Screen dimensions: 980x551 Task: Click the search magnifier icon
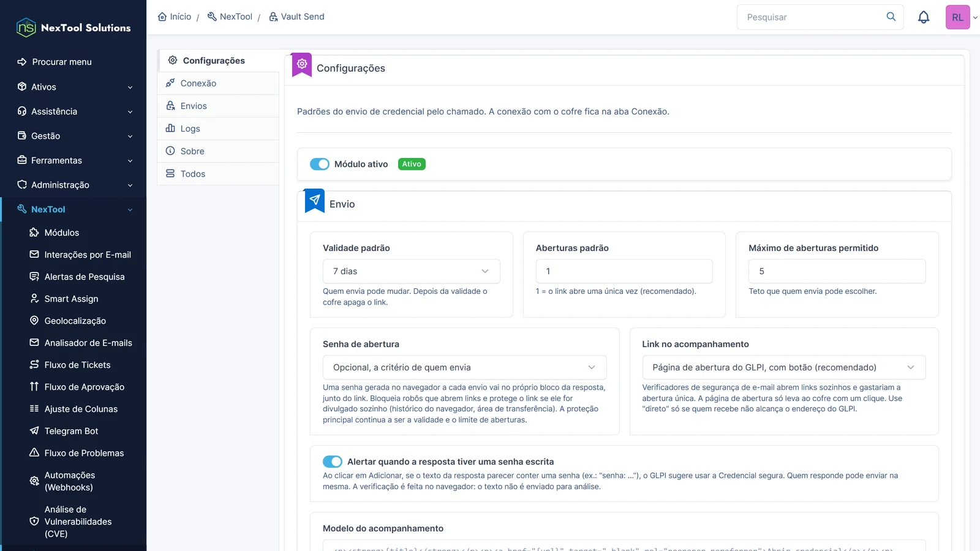(891, 17)
